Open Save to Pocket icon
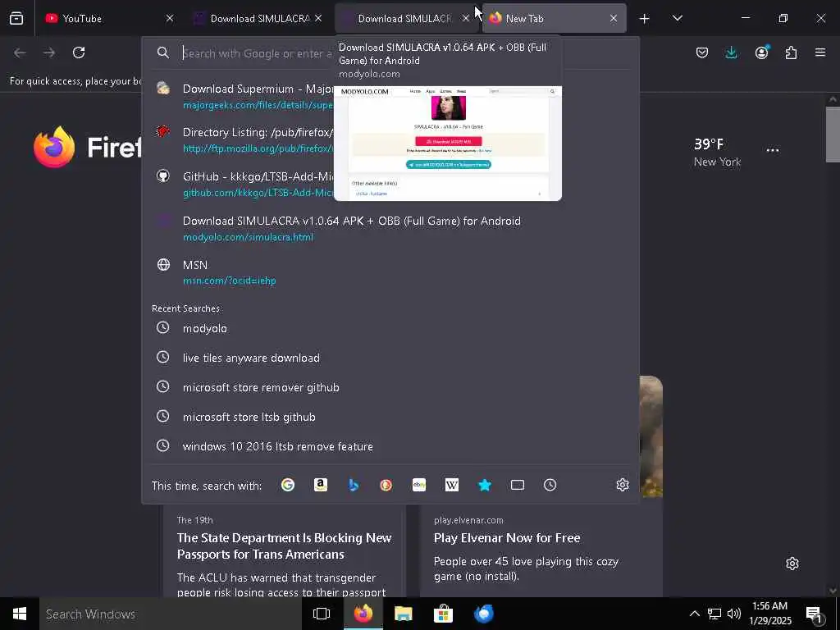Image resolution: width=840 pixels, height=630 pixels. click(x=702, y=52)
